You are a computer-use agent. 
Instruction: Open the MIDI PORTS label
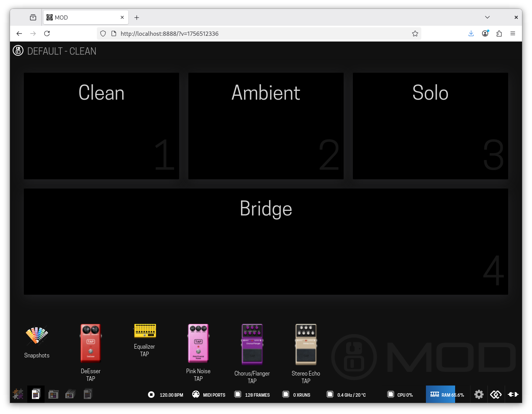pos(214,395)
